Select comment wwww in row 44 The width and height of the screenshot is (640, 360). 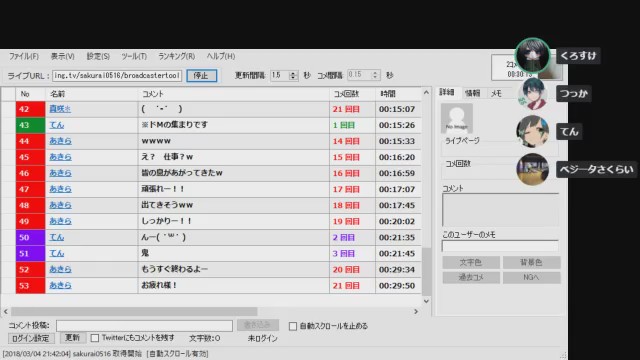156,141
